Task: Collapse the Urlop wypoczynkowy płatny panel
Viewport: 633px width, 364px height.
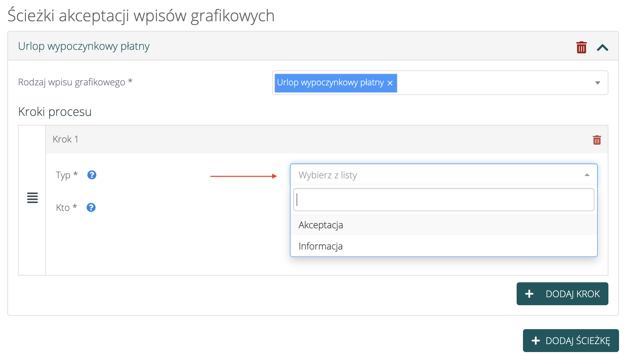Action: (602, 47)
